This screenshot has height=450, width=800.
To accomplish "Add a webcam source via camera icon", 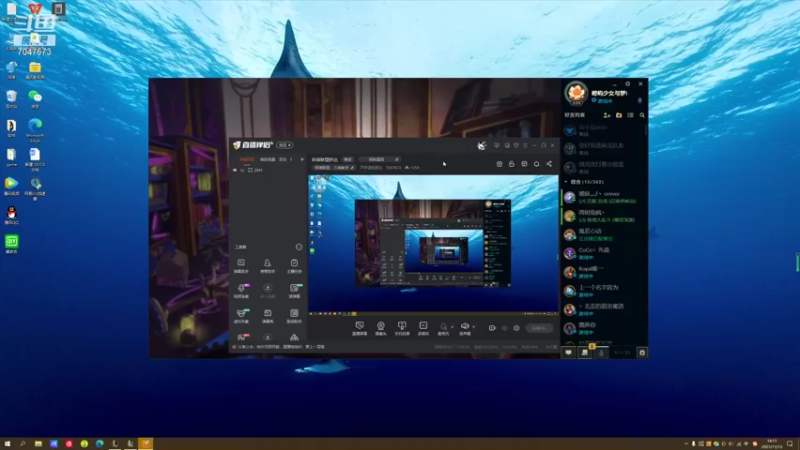I will (381, 326).
